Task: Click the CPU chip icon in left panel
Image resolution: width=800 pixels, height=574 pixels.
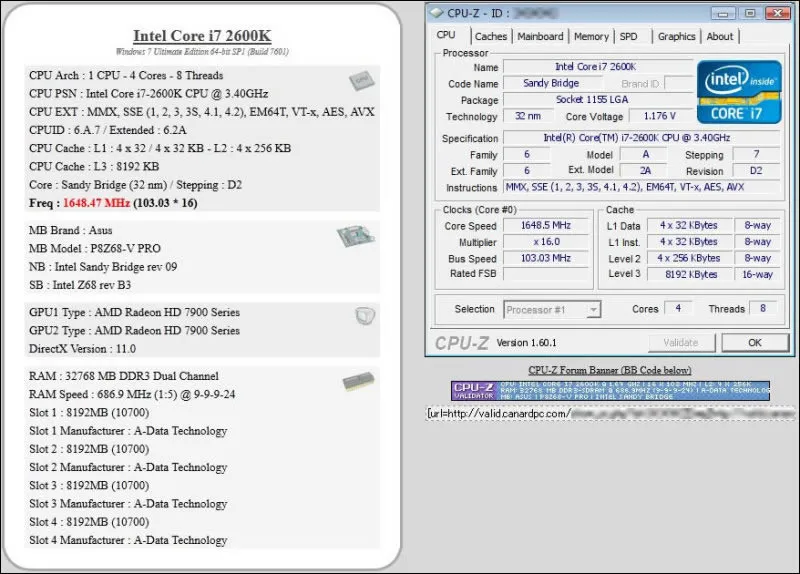Action: tap(361, 82)
